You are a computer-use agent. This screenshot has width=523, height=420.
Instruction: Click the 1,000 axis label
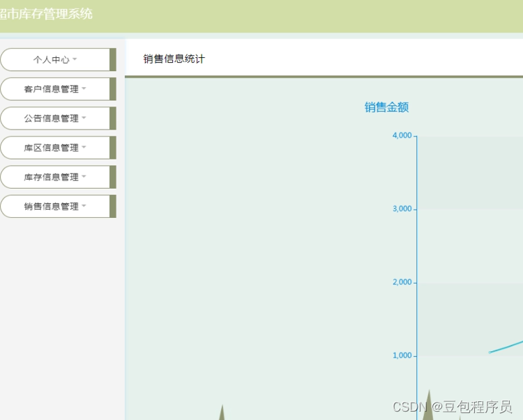pos(402,356)
